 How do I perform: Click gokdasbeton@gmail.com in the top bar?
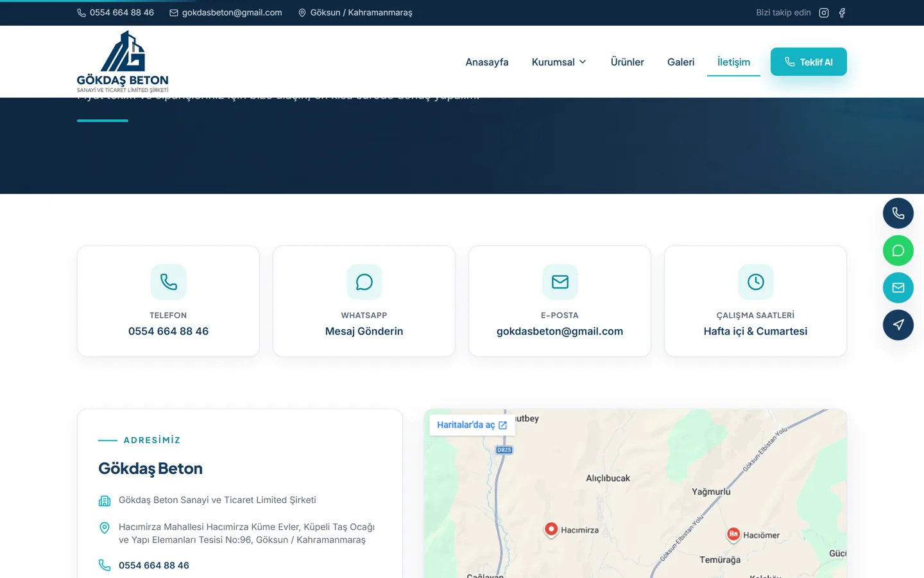[x=232, y=13]
